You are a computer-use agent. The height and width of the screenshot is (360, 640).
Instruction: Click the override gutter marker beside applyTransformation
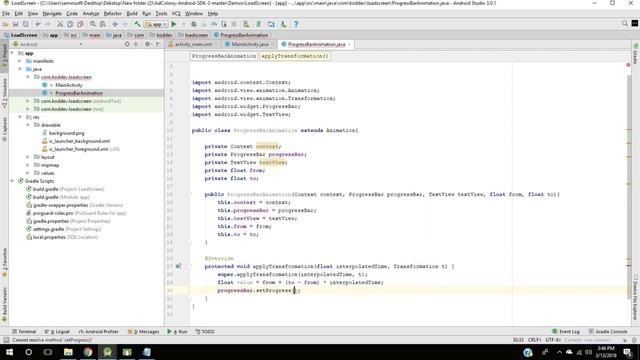[x=178, y=266]
